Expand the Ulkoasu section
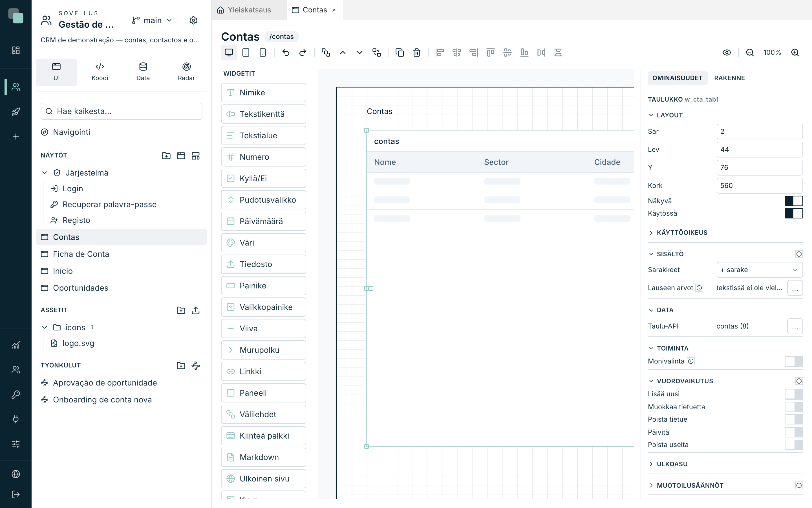The image size is (812, 508). click(651, 464)
